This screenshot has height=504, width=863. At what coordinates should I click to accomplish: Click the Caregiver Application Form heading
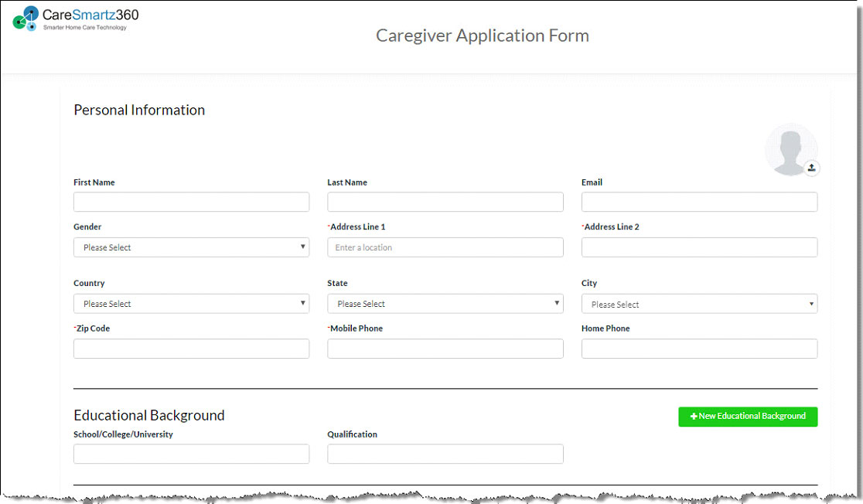pyautogui.click(x=482, y=36)
